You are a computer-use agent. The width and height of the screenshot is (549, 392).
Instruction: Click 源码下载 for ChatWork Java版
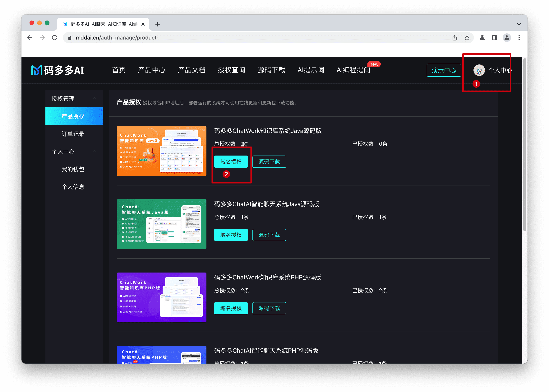269,162
